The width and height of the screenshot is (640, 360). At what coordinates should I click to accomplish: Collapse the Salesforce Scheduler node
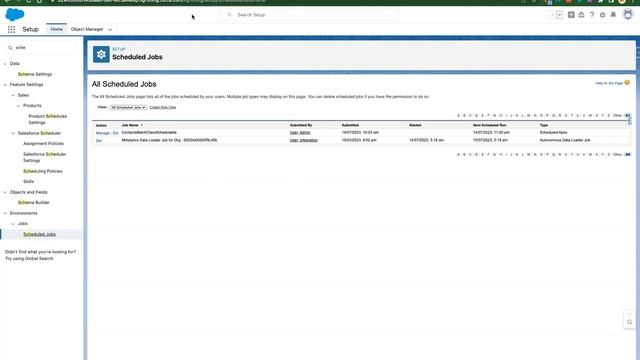point(13,133)
